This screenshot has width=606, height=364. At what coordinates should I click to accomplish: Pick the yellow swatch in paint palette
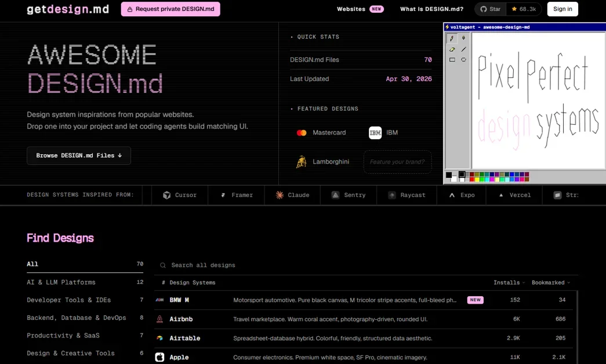(477, 179)
